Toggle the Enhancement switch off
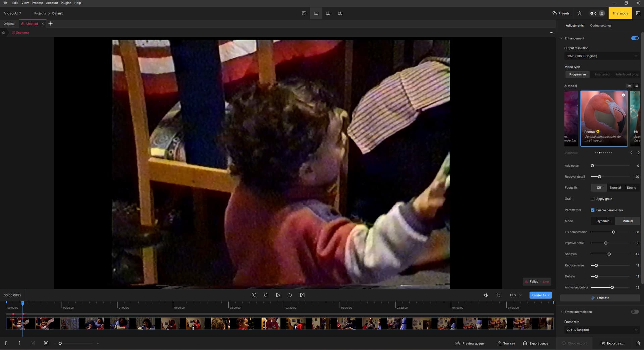 635,38
